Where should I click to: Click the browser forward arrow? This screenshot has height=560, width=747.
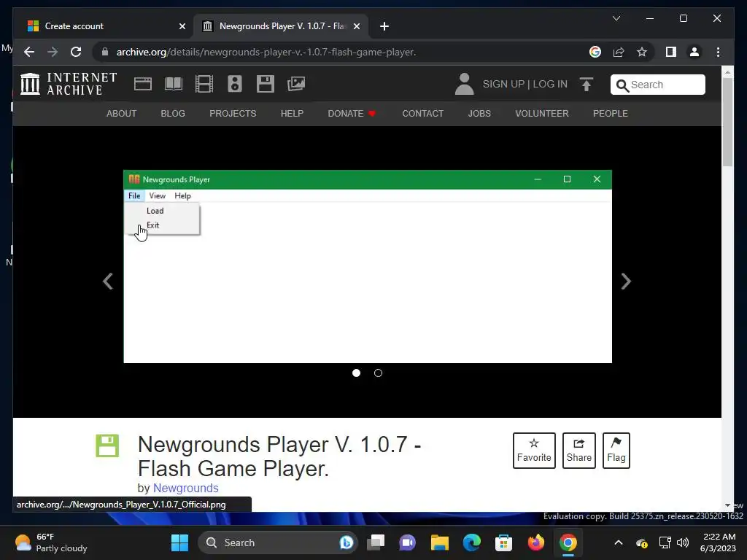tap(53, 52)
